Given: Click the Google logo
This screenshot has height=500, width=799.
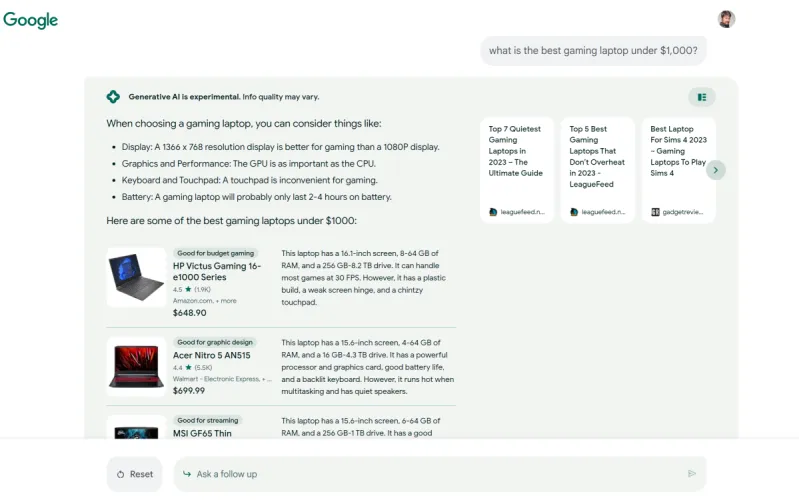Looking at the screenshot, I should [x=31, y=20].
